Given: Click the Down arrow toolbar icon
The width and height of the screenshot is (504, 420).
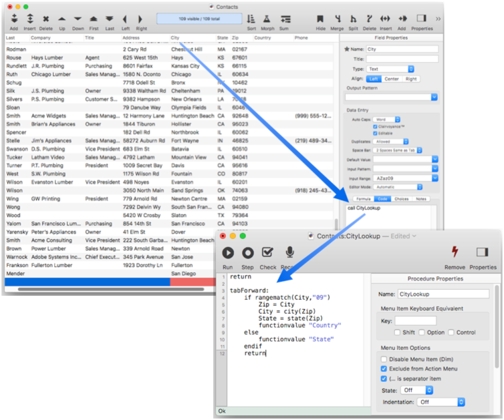Looking at the screenshot, I should click(x=78, y=19).
